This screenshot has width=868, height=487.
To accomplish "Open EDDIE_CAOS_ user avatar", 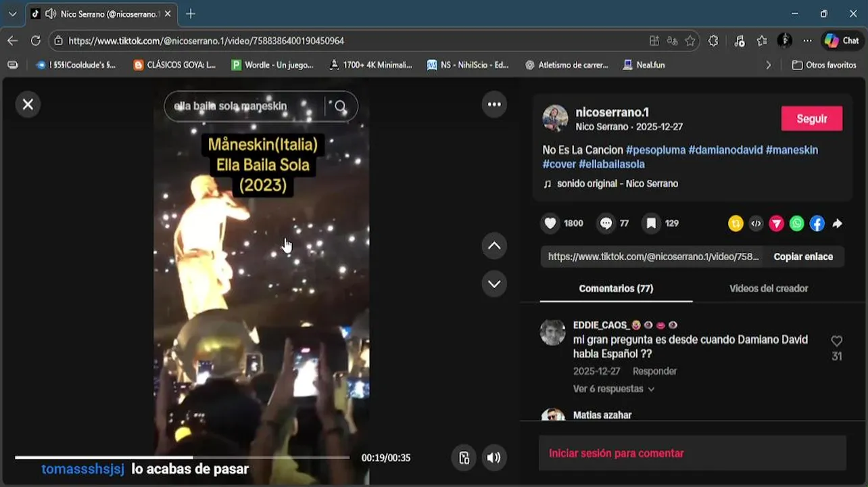I will point(553,333).
